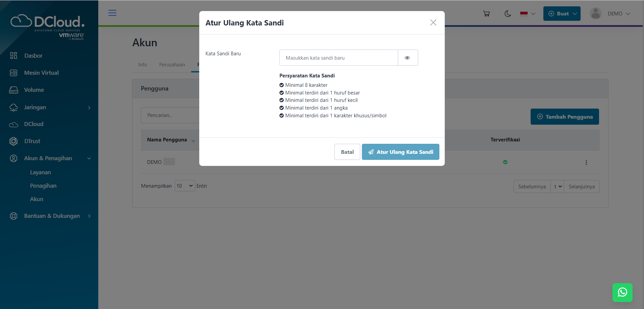This screenshot has height=309, width=644.
Task: Click the WhatsApp chat icon
Action: pyautogui.click(x=622, y=292)
